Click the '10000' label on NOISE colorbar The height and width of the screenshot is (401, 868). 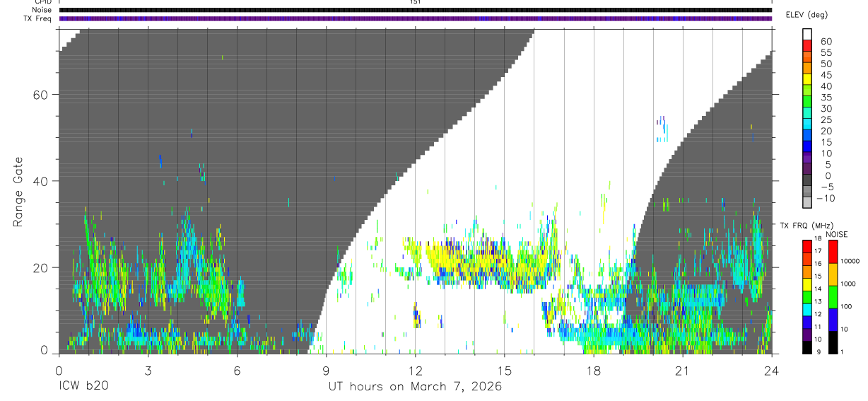pyautogui.click(x=850, y=261)
